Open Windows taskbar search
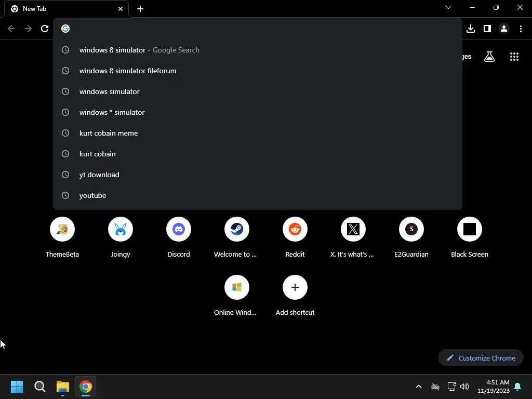Screen dimensions: 532x399 (39, 387)
